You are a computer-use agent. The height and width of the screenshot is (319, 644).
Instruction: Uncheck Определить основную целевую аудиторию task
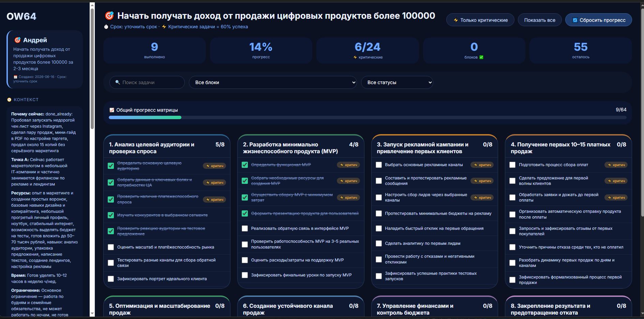click(111, 166)
